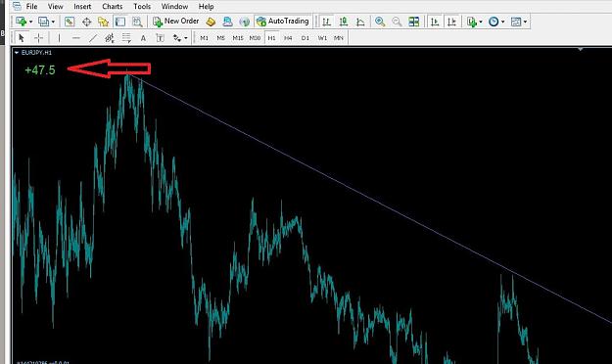Open the Data Window crosshair-target icon
Image resolution: width=612 pixels, height=364 pixels.
pyautogui.click(x=86, y=22)
